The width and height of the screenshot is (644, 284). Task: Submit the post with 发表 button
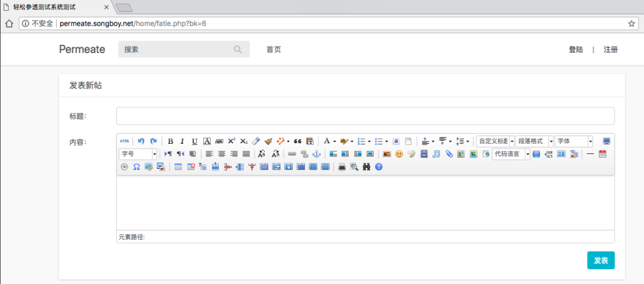point(601,260)
